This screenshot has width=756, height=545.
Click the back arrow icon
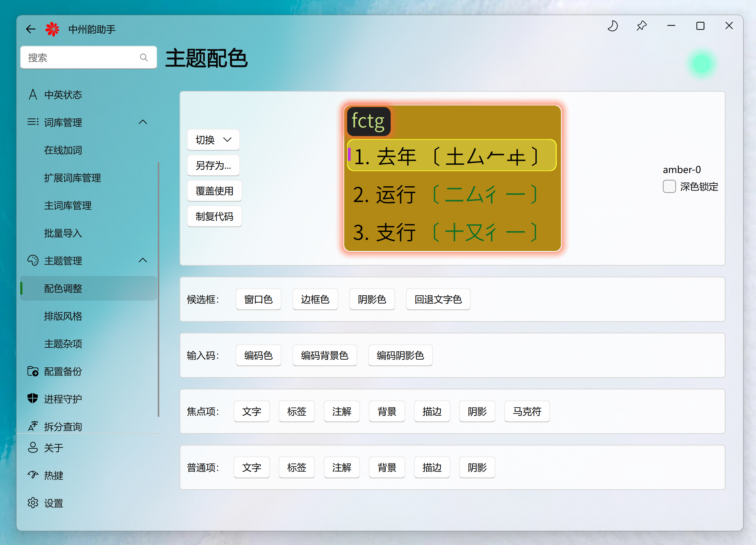point(31,29)
